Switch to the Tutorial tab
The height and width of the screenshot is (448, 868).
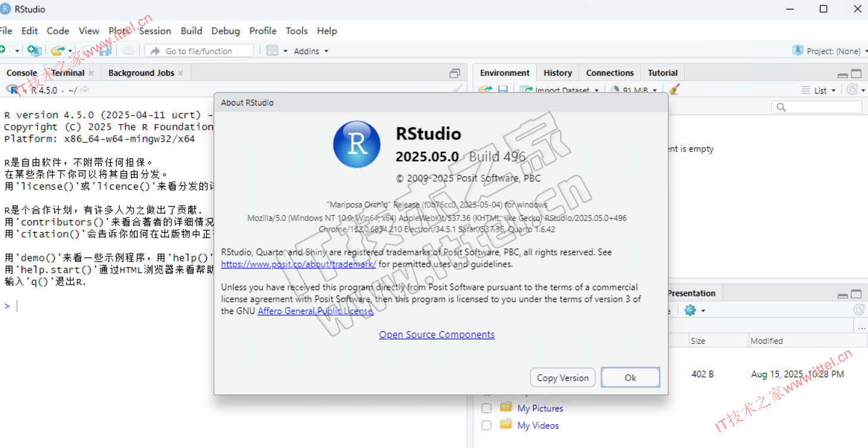(663, 73)
